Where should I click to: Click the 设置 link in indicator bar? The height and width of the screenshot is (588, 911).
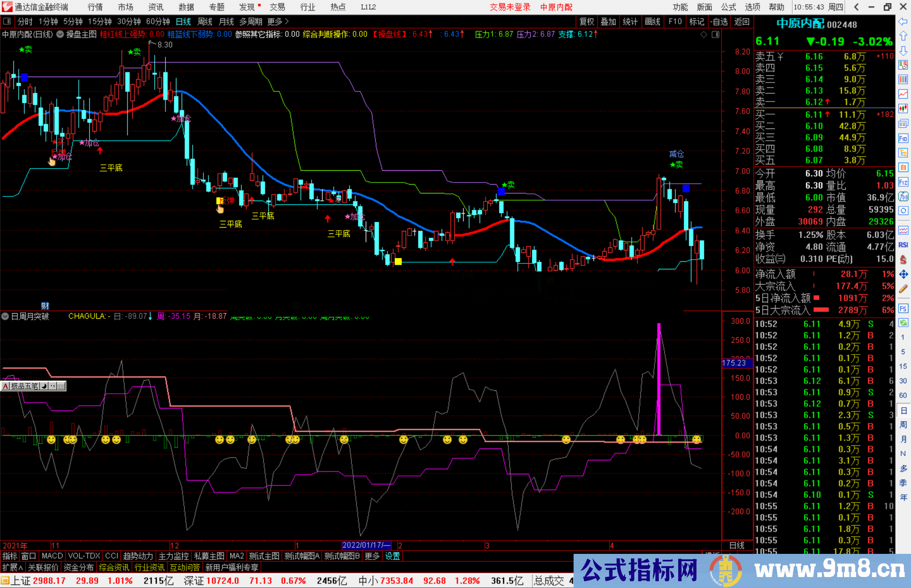(x=392, y=556)
